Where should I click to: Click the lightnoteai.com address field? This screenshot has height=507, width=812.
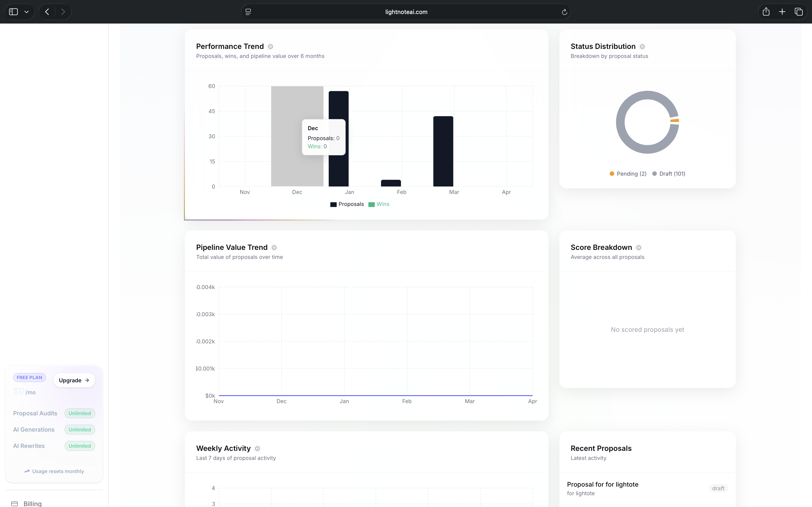(406, 12)
